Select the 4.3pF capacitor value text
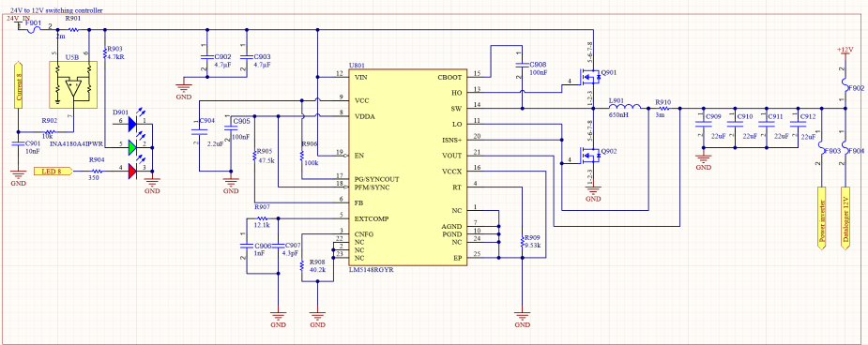 pos(290,253)
